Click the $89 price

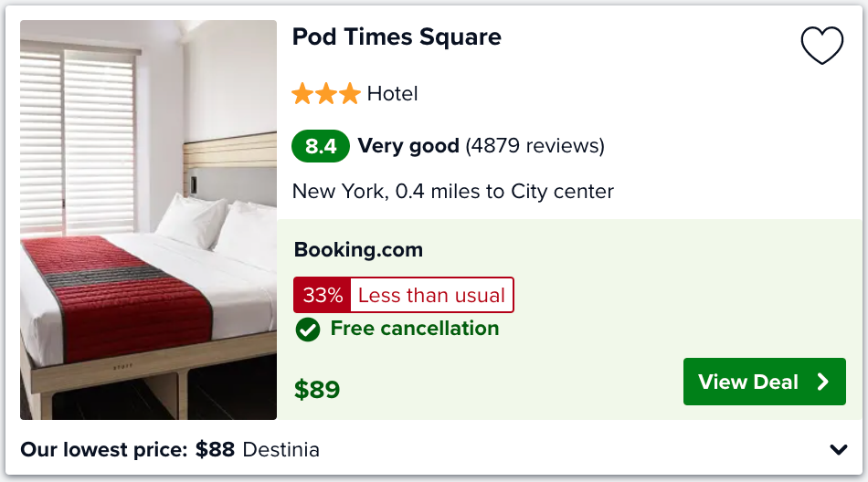pos(317,389)
